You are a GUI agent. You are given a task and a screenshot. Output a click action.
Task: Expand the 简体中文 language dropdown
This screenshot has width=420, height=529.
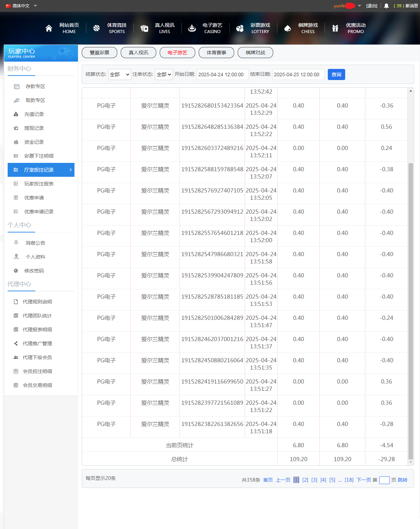click(x=35, y=6)
